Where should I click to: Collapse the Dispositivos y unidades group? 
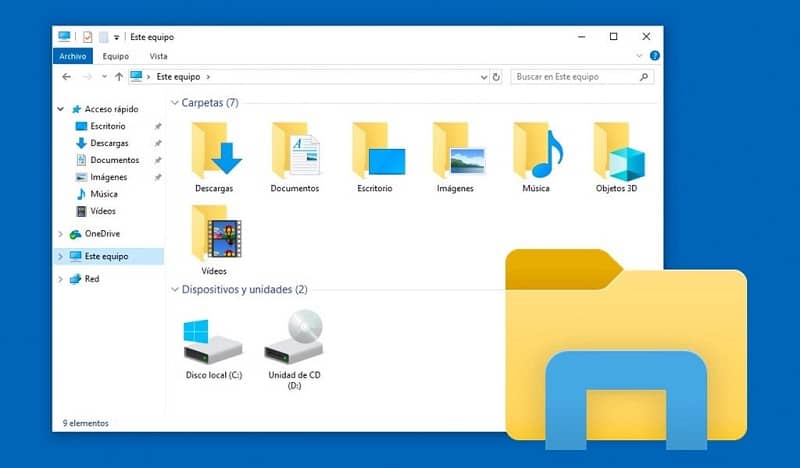[174, 289]
